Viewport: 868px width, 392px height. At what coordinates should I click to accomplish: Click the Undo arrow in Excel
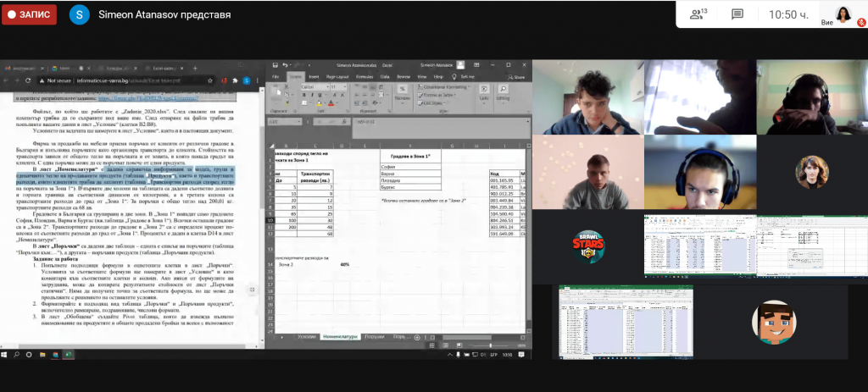click(285, 64)
